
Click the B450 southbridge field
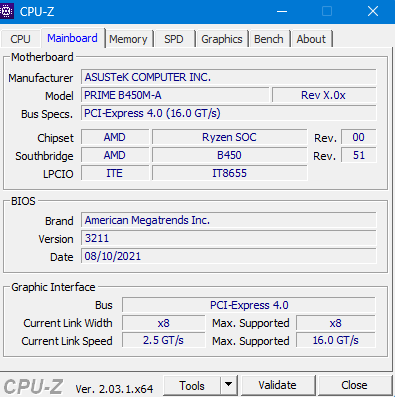click(229, 155)
